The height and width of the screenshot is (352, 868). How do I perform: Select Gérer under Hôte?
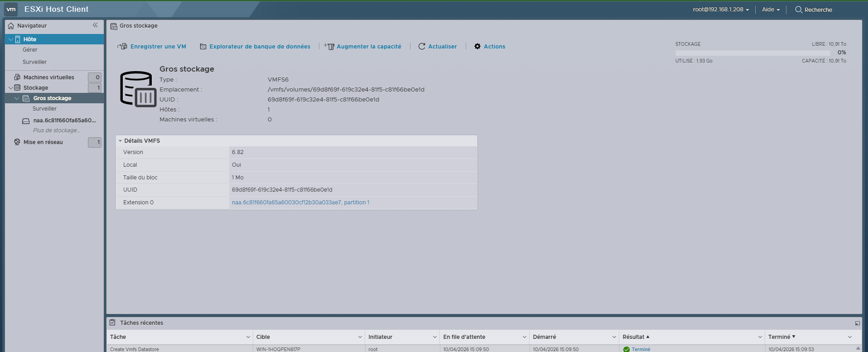coord(30,50)
